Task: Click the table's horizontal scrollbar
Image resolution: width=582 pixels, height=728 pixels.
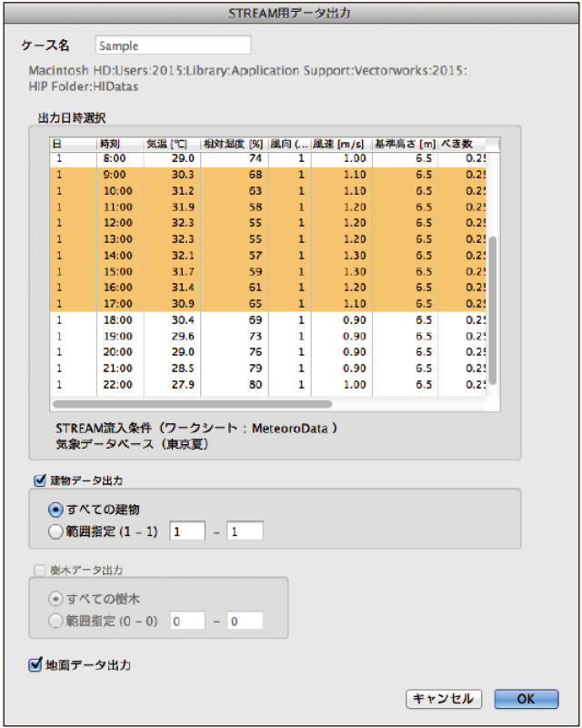Action: [193, 403]
